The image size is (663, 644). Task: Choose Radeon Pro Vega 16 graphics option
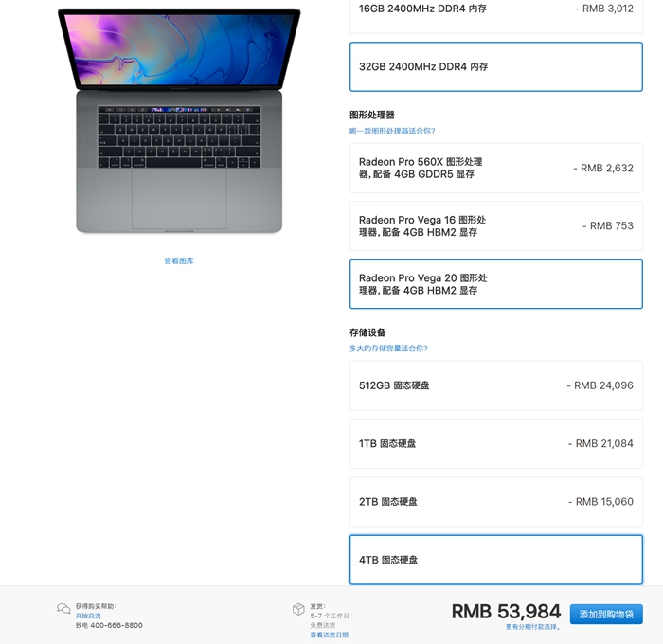coord(496,225)
